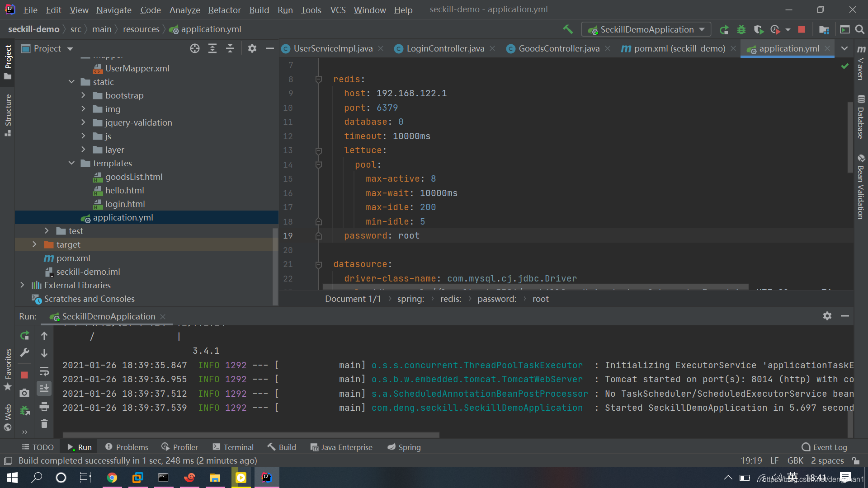868x488 pixels.
Task: Open Windows Start menu
Action: pos(12,478)
